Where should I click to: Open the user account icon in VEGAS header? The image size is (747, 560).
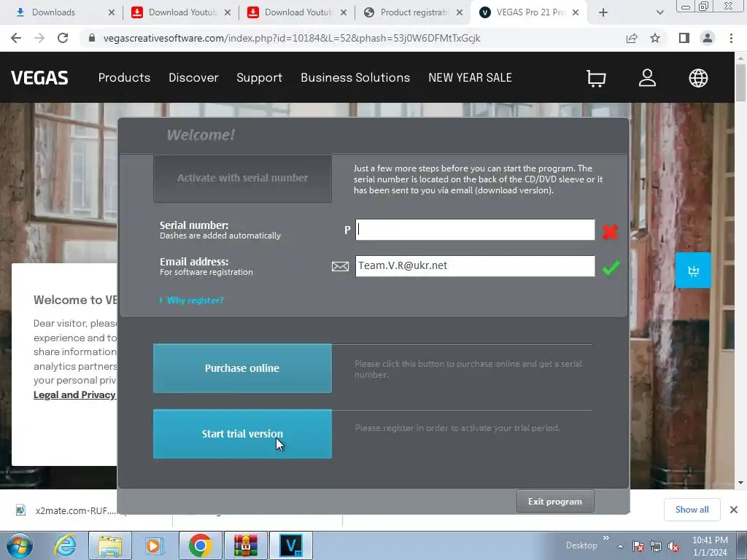click(647, 77)
